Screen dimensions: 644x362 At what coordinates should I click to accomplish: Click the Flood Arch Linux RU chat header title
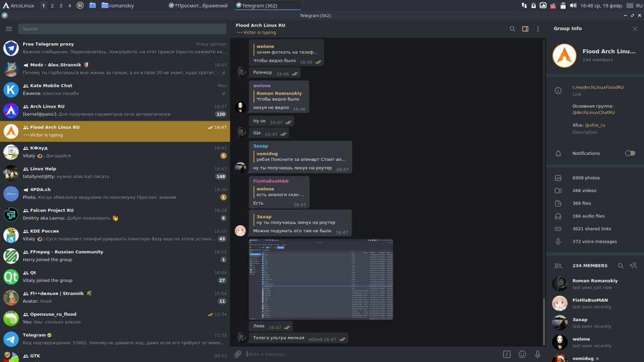pos(260,25)
